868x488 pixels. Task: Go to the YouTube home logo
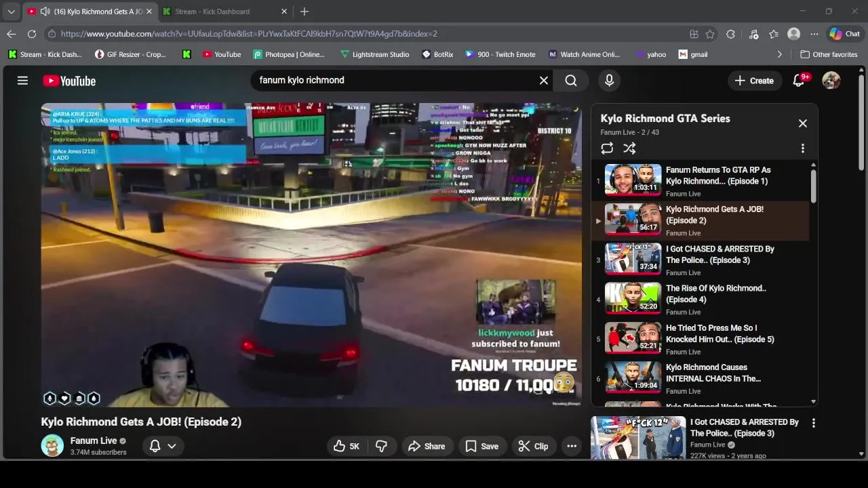[69, 81]
